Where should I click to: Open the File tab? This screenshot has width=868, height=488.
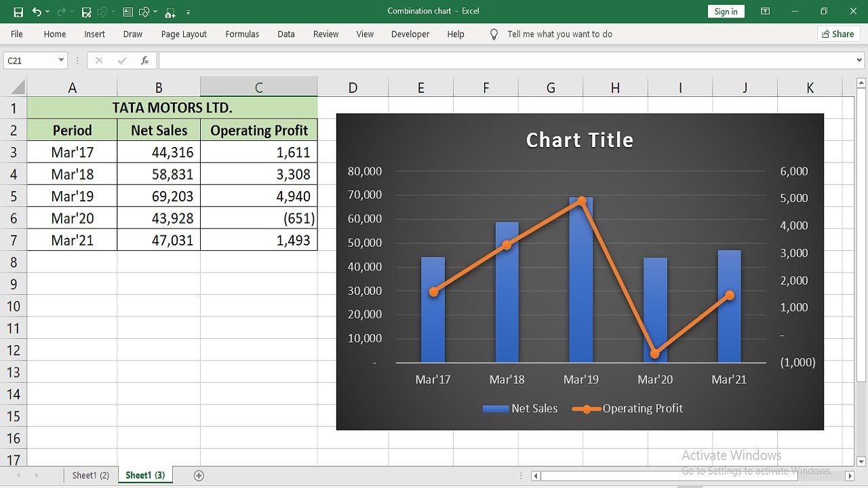17,34
